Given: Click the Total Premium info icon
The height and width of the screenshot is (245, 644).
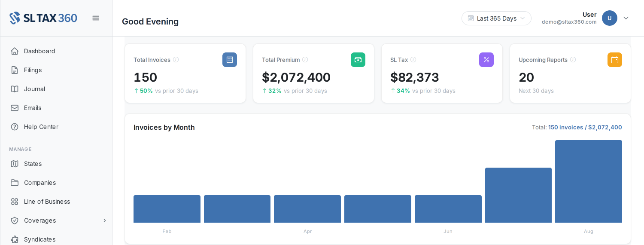Looking at the screenshot, I should (x=305, y=60).
